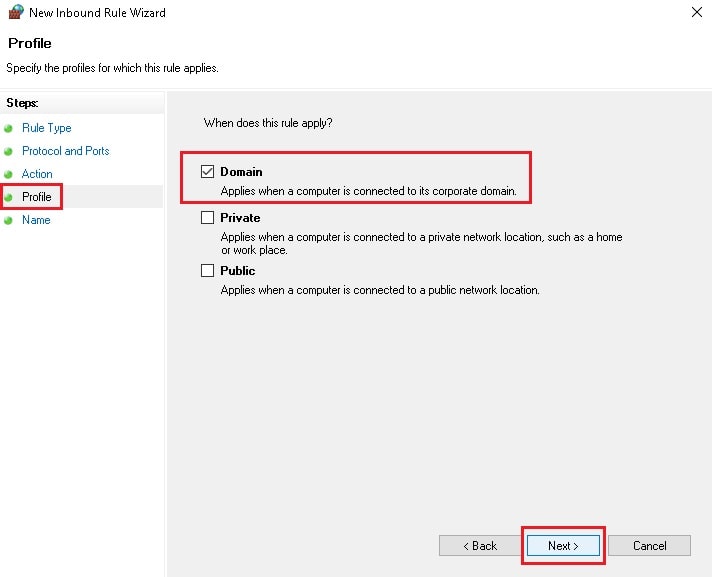This screenshot has width=712, height=577.
Task: Jump to the Action step
Action: (x=37, y=174)
